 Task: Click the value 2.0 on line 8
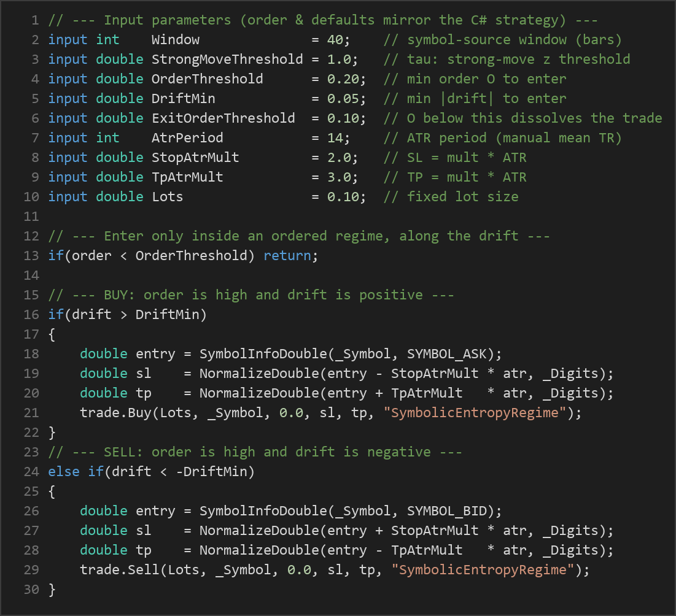pos(339,157)
